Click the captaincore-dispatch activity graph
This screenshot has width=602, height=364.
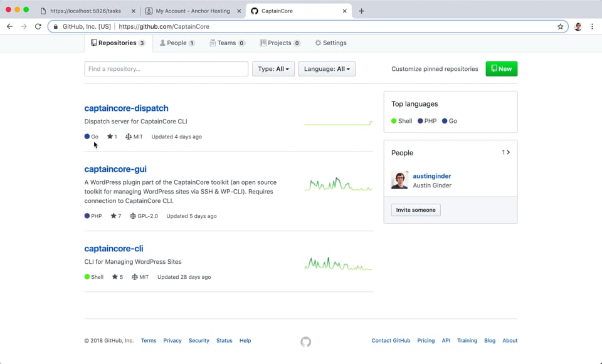pyautogui.click(x=338, y=123)
